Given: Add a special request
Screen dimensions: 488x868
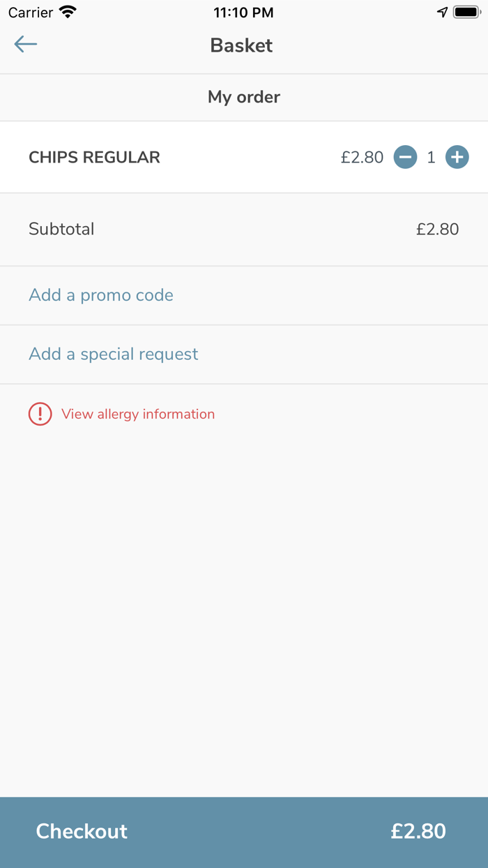Looking at the screenshot, I should [x=114, y=354].
